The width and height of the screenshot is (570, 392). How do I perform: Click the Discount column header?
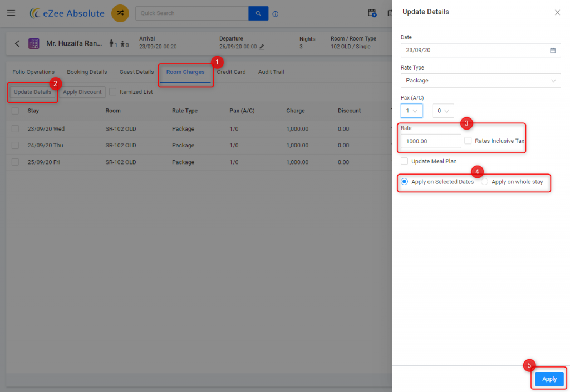tap(350, 111)
